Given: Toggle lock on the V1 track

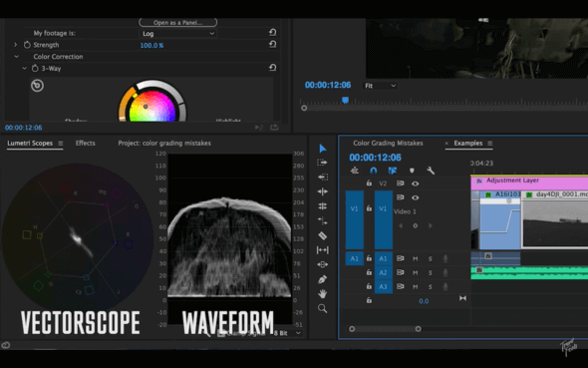Looking at the screenshot, I should coord(369,208).
